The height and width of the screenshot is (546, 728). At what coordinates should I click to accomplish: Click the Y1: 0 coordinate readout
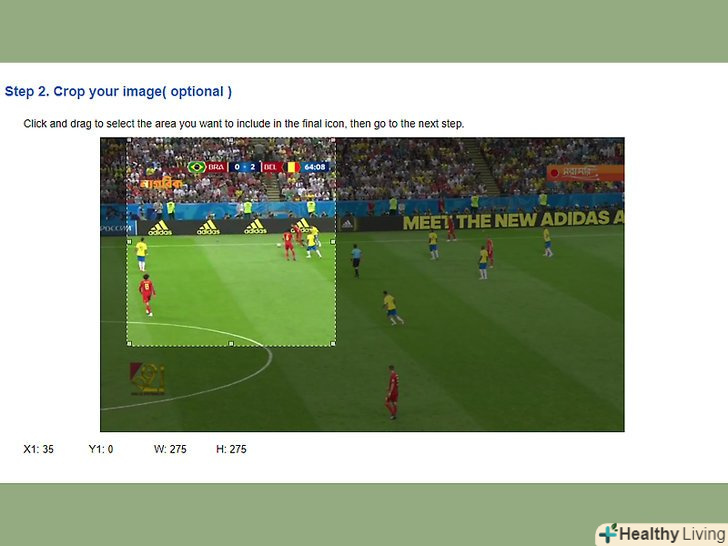tap(101, 449)
